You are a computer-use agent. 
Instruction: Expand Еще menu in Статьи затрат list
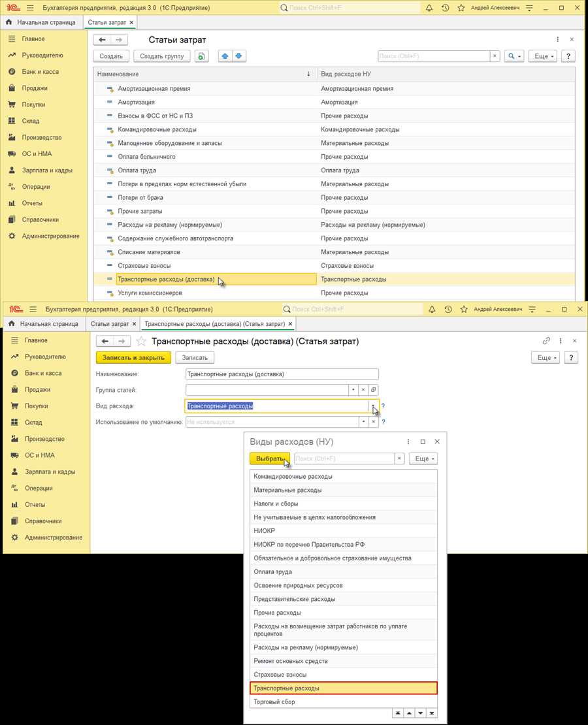click(x=543, y=56)
